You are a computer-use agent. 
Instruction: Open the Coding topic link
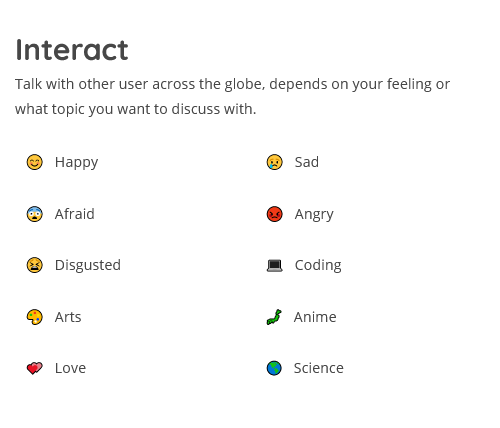[x=318, y=266]
